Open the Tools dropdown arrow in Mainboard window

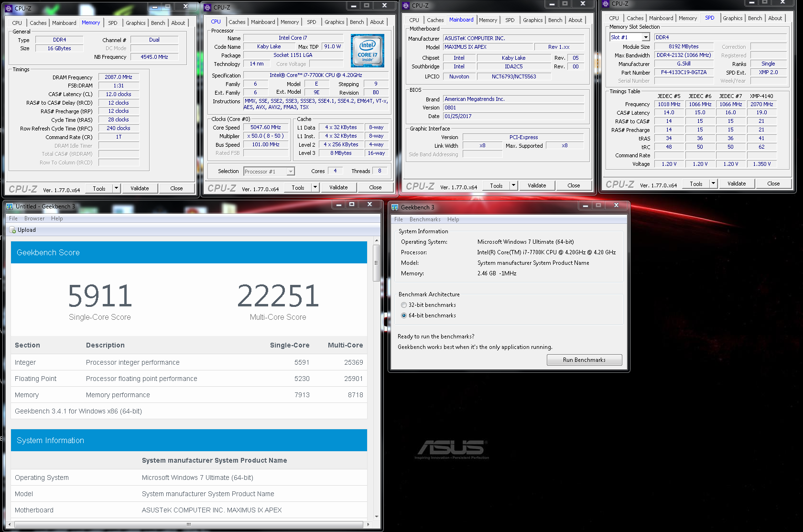click(513, 185)
